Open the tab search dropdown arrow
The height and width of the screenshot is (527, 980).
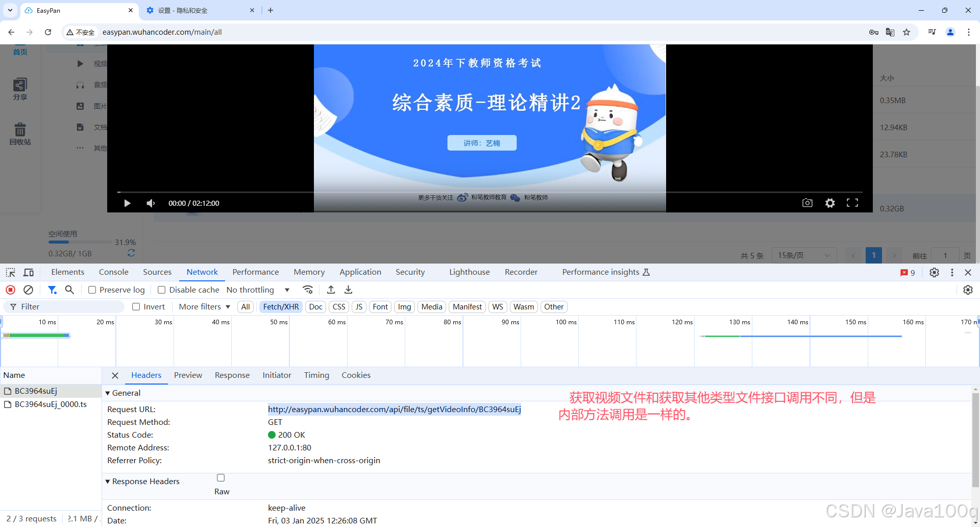point(10,10)
